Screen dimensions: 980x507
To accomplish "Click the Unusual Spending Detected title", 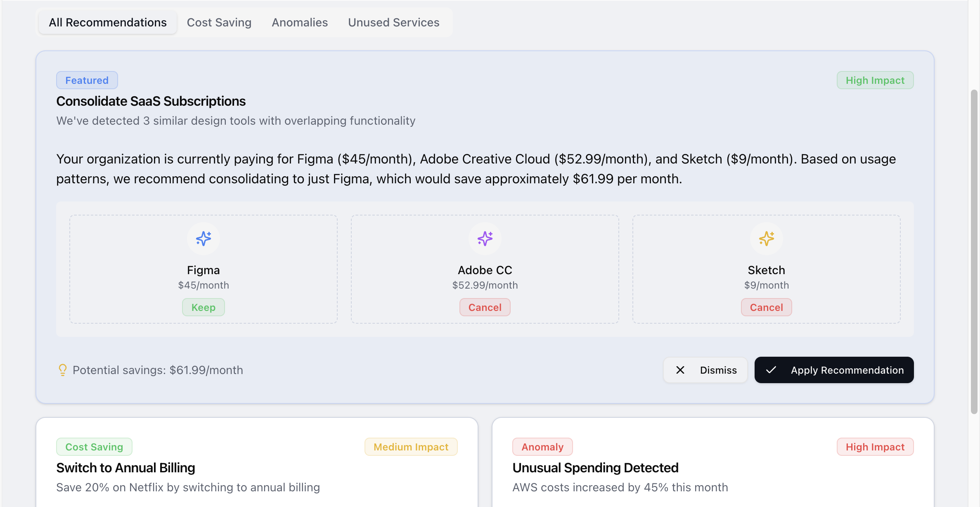I will [596, 468].
